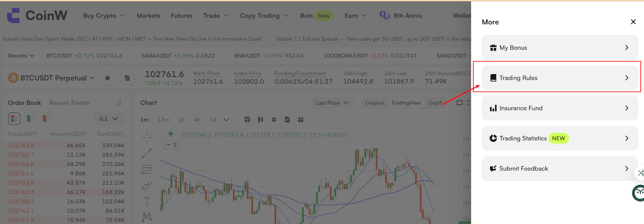This screenshot has height=224, width=644.
Task: Select the 15m chart interval
Action: pos(163,120)
